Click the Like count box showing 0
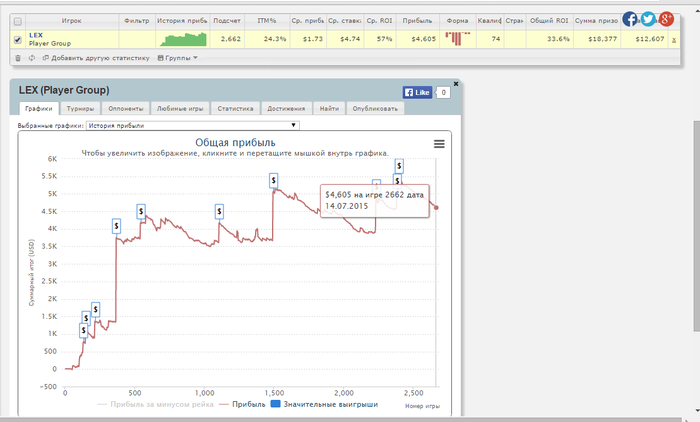 (x=443, y=92)
